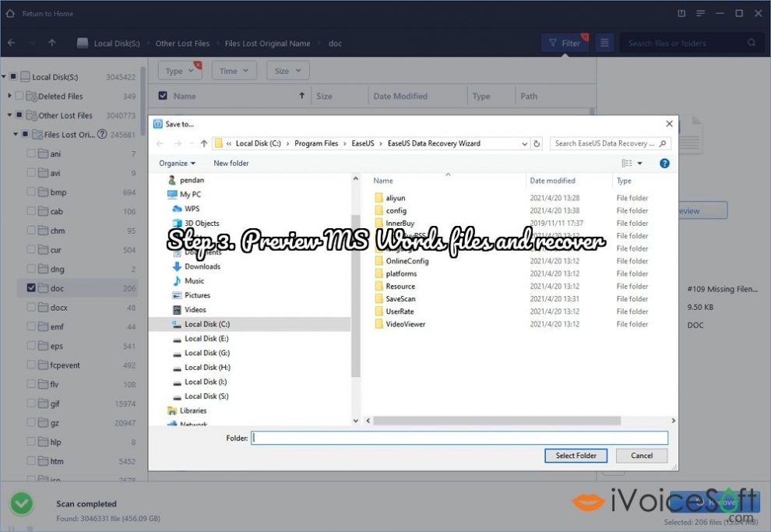Open the blue Help icon in dialog
The image size is (771, 532).
coord(664,164)
